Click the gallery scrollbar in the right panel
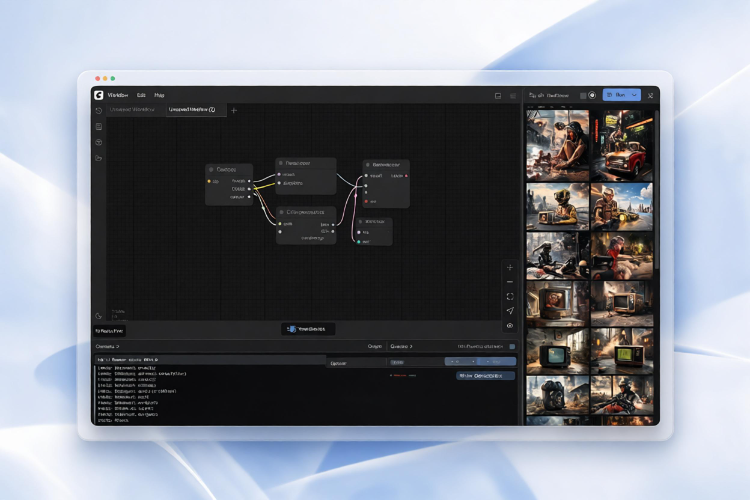 pos(657,189)
